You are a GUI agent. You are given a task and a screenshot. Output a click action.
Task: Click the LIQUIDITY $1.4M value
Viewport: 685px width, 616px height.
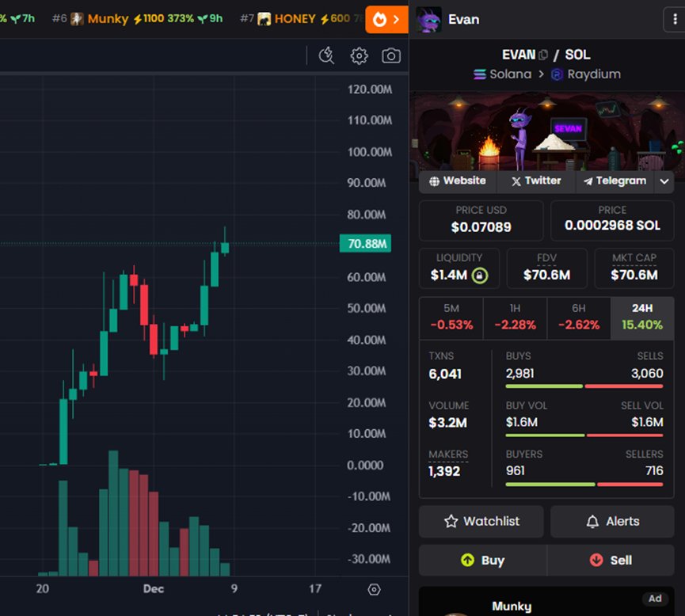point(449,276)
